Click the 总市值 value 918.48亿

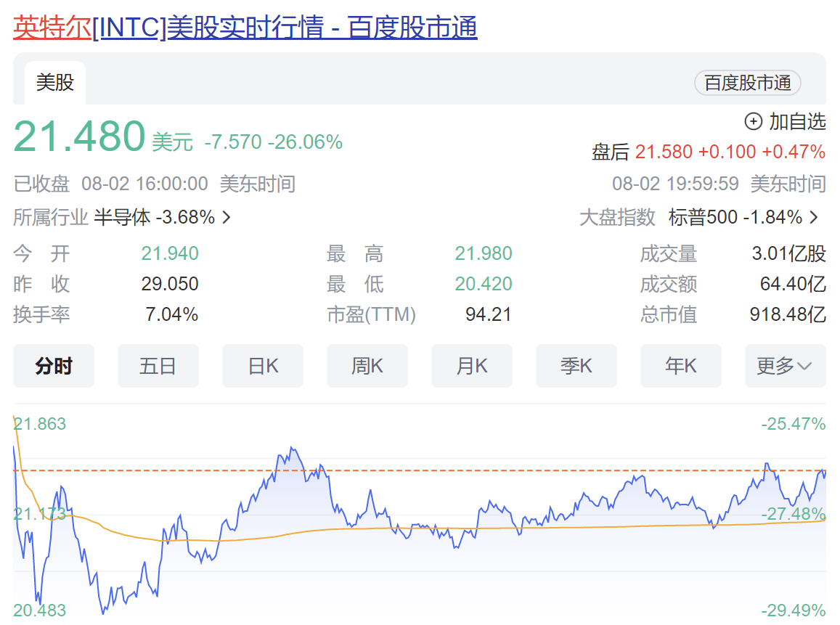pos(788,314)
